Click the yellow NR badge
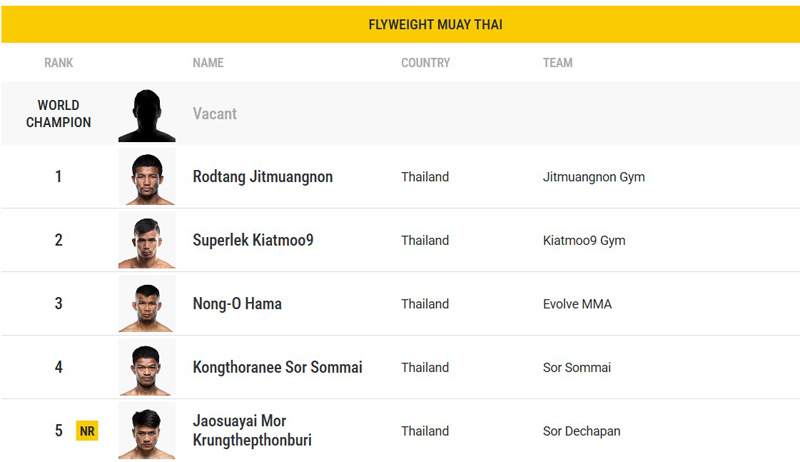The width and height of the screenshot is (800, 462). click(87, 431)
